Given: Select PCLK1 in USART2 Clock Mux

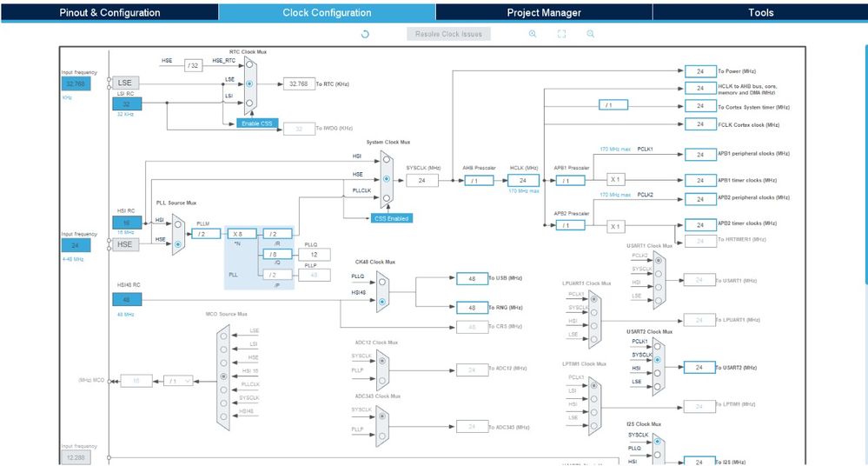Looking at the screenshot, I should (658, 346).
